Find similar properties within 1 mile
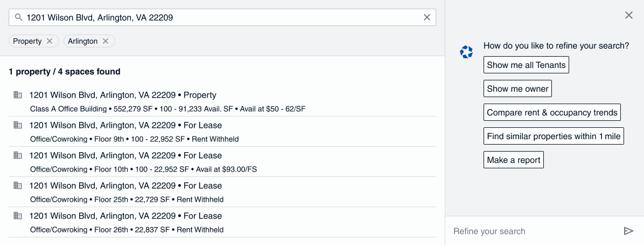This screenshot has width=644, height=246. click(x=554, y=136)
